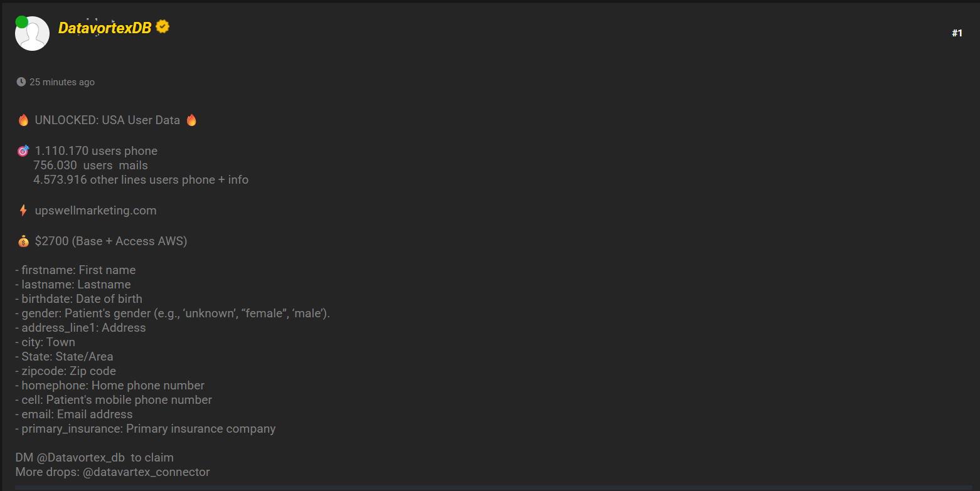The height and width of the screenshot is (491, 980).
Task: Open the DatavortexDB username profile link
Action: click(105, 28)
